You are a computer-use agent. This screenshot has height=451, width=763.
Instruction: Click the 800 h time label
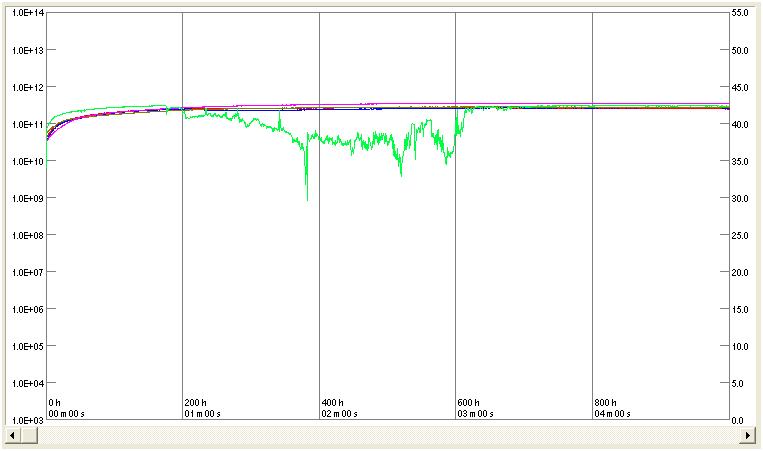[605, 402]
